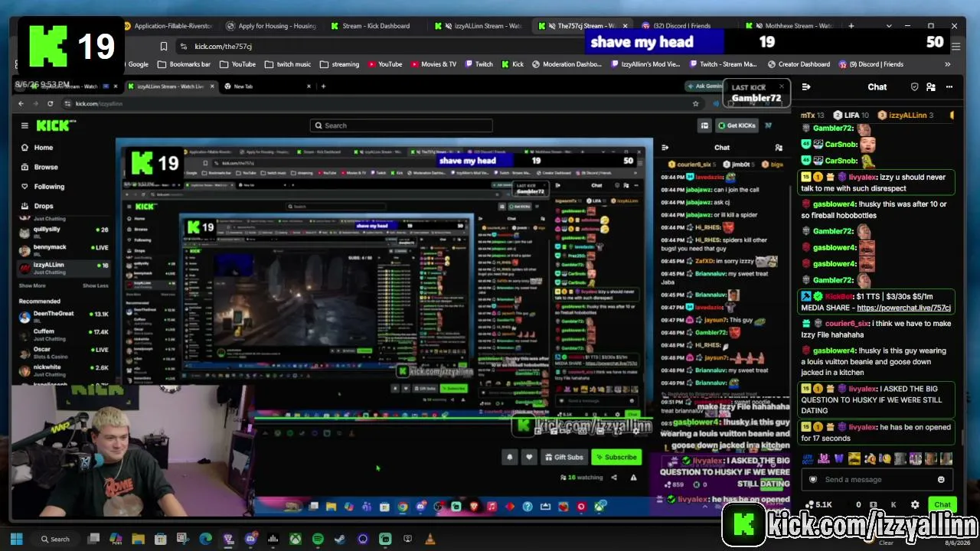
Task: Collapse the followed list with Show Less
Action: pos(96,285)
